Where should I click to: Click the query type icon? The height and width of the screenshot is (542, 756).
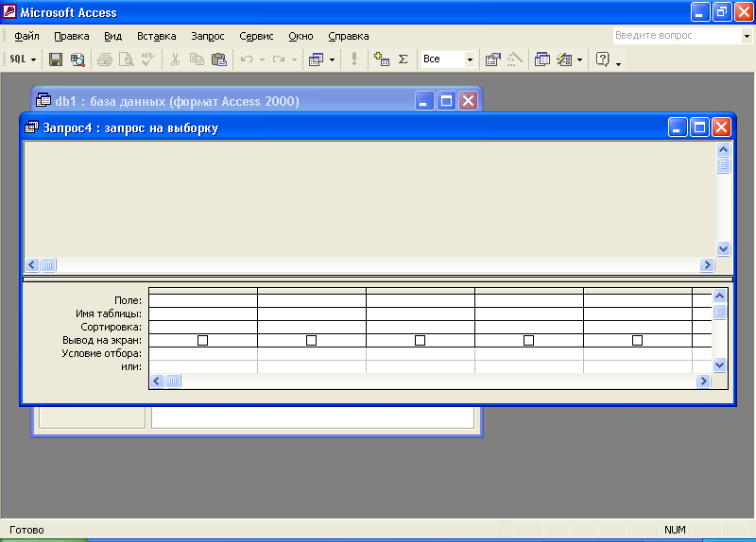(317, 59)
